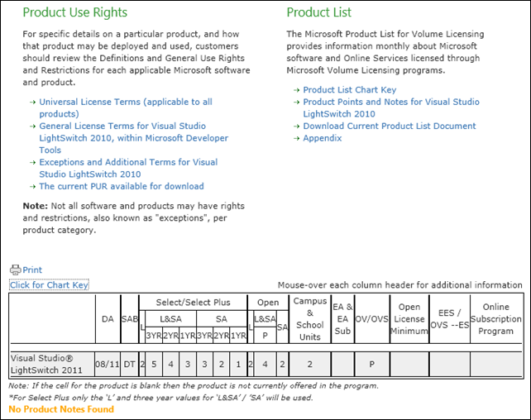Open The current PUR available for download
The height and width of the screenshot is (420, 531).
point(122,186)
